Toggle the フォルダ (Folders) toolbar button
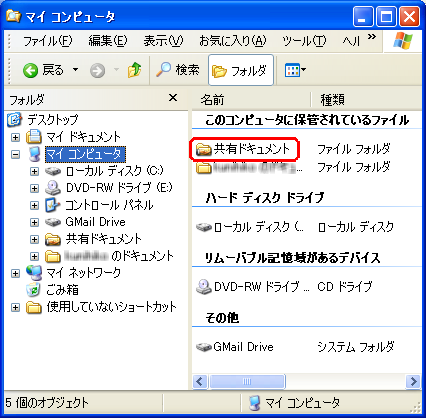The height and width of the screenshot is (418, 426). click(x=241, y=70)
